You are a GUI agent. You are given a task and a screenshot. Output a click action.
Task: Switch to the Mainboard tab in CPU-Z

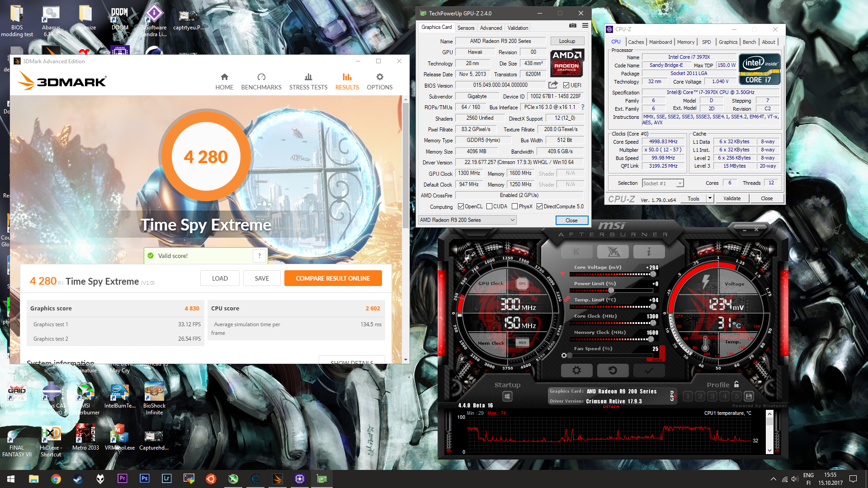660,42
